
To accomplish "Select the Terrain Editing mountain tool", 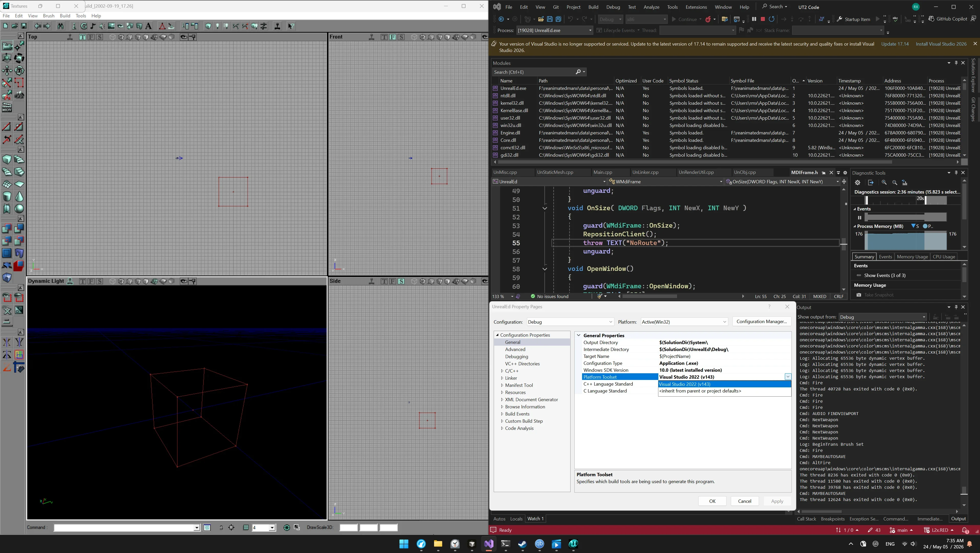I will click(19, 95).
